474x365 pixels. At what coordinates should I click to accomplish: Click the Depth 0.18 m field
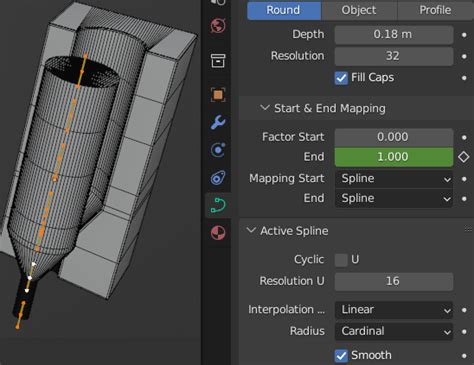coord(394,34)
